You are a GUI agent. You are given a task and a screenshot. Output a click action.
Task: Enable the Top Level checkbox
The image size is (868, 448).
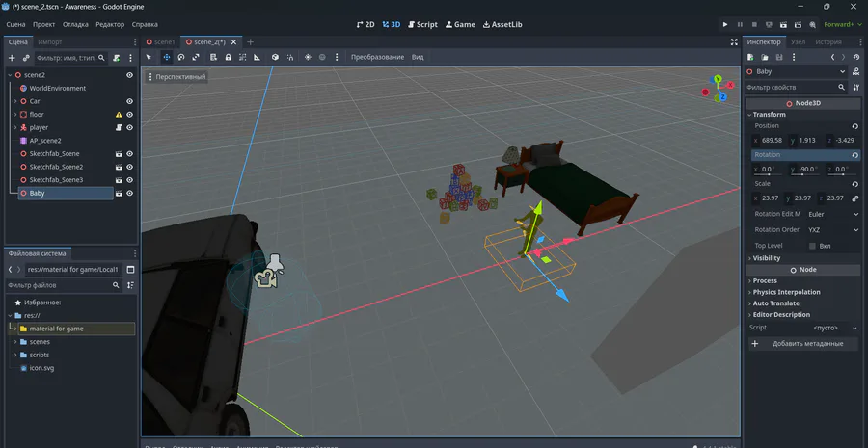point(813,246)
